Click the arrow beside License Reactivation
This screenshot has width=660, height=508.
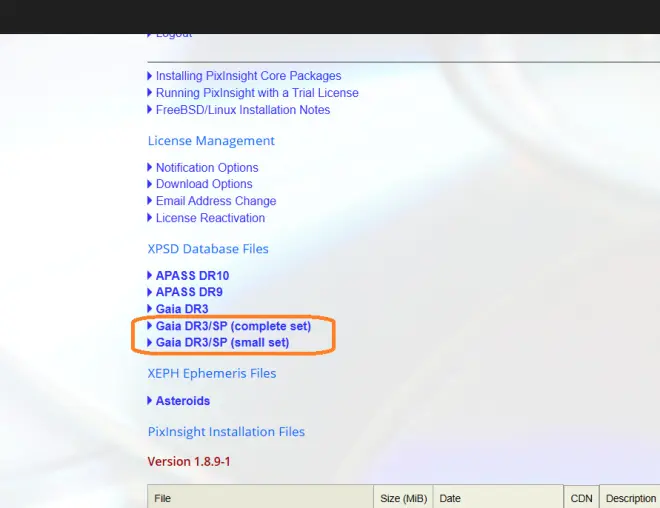pyautogui.click(x=149, y=218)
